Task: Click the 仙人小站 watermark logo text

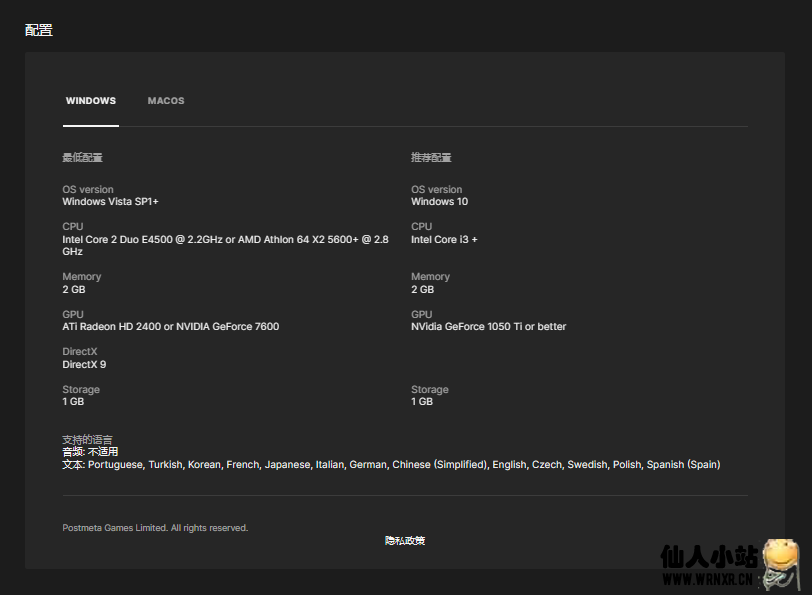Action: (708, 556)
